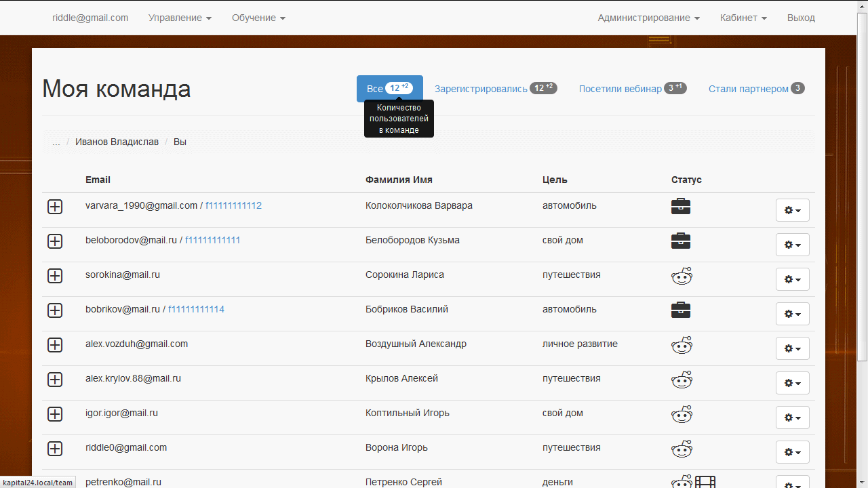Click the Моя команда heading
This screenshot has width=868, height=488.
click(x=117, y=89)
